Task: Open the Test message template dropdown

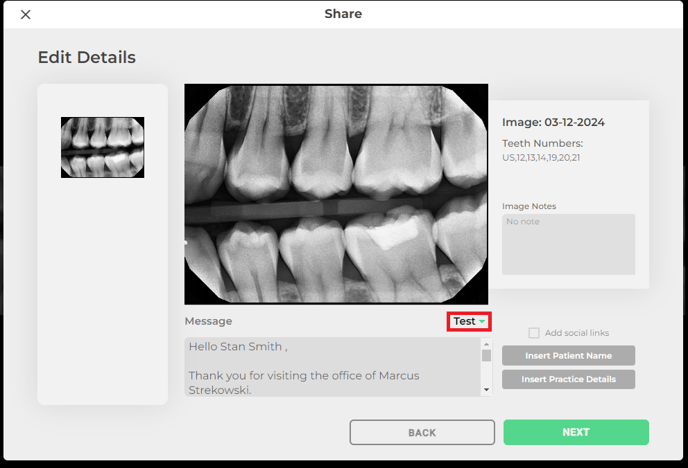Action: point(469,321)
